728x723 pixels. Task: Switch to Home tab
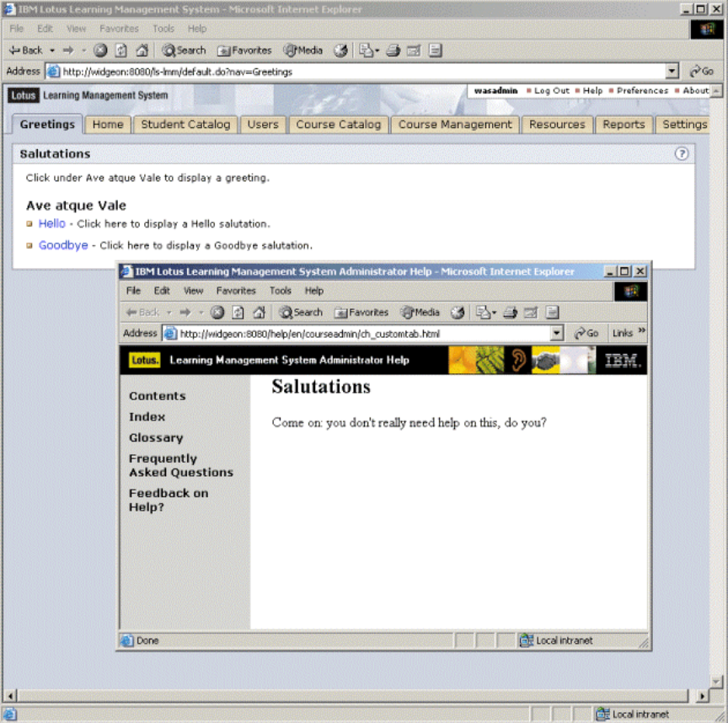click(108, 125)
